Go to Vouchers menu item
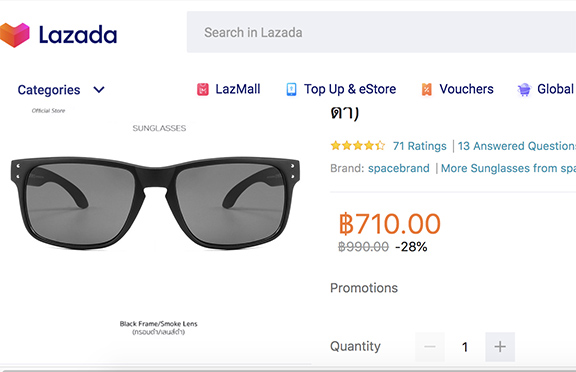The width and height of the screenshot is (576, 372). [466, 89]
